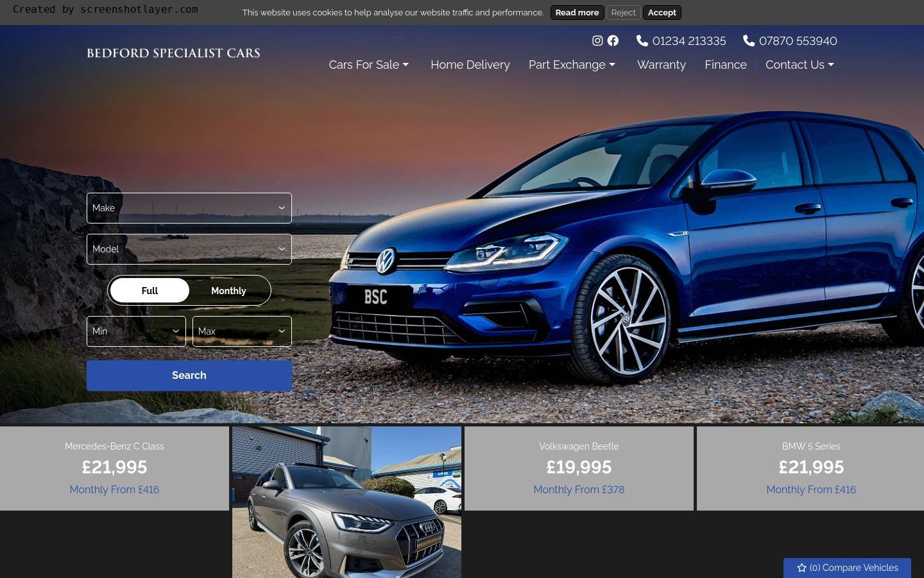Open the Warranty page
The height and width of the screenshot is (578, 924).
(x=662, y=64)
